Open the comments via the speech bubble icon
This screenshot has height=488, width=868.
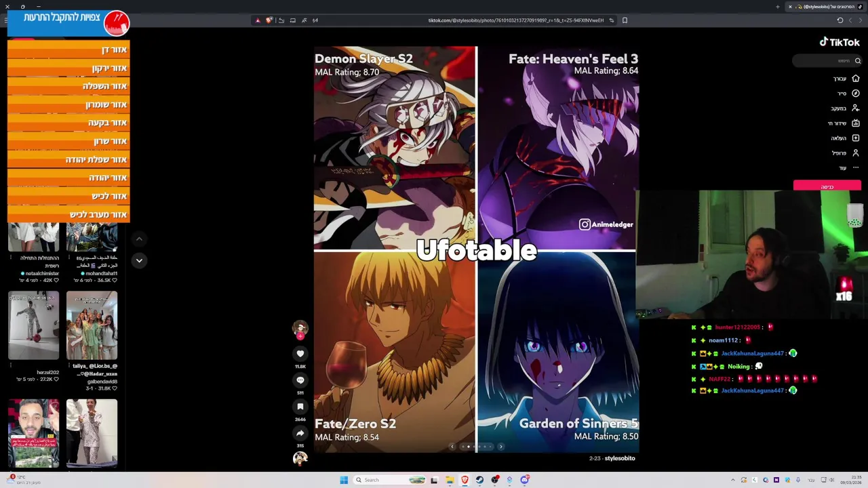tap(300, 380)
